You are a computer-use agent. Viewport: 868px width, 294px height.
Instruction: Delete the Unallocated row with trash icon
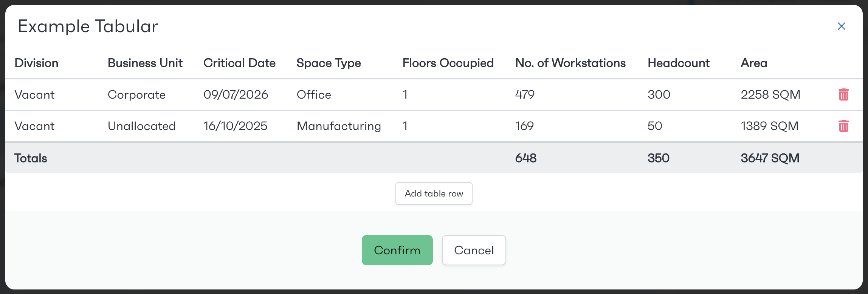pos(843,126)
